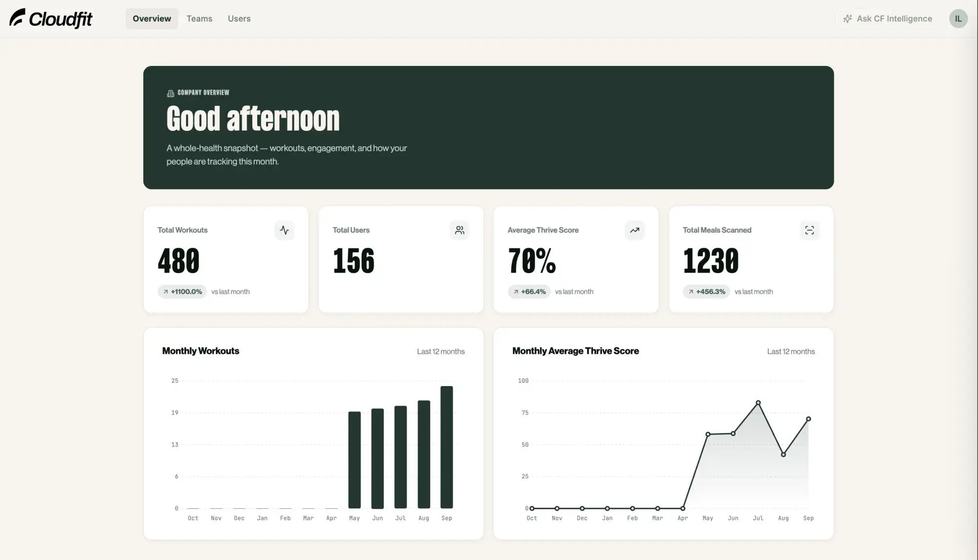Click the +1100.0% change badge
This screenshot has width=978, height=560.
pyautogui.click(x=182, y=292)
